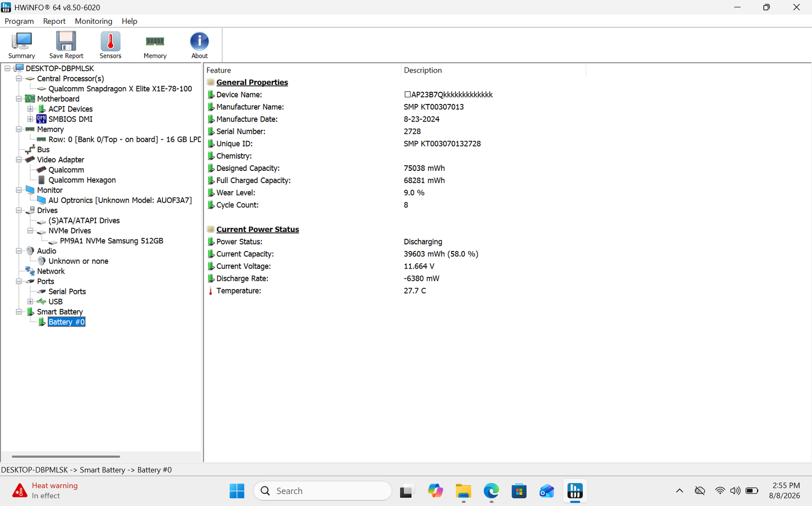Click the Designed Capacity value 75038 mWh
812x506 pixels.
coord(424,168)
